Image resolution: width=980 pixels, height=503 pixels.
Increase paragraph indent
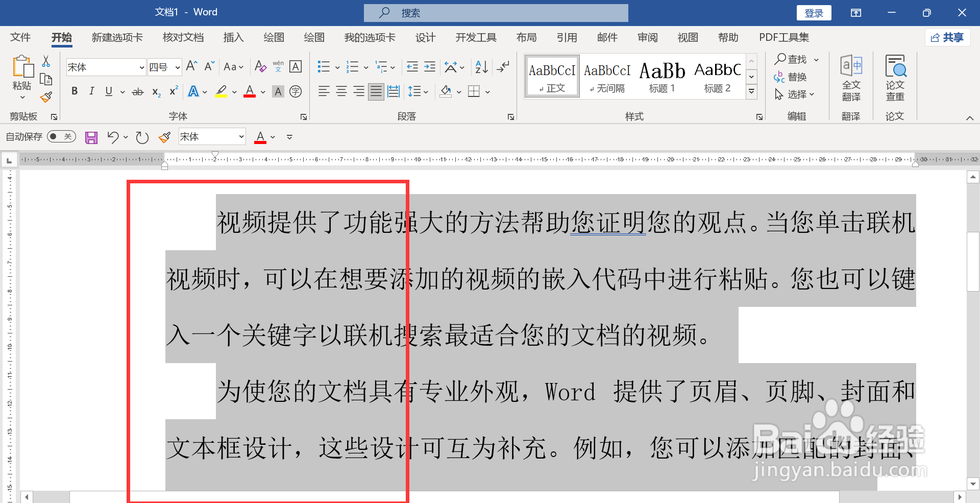(430, 67)
